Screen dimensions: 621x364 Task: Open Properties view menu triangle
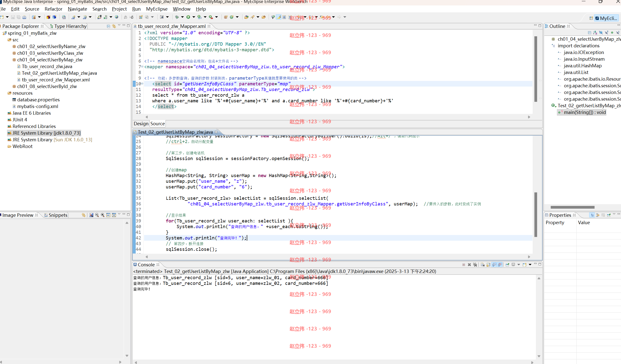(x=614, y=214)
